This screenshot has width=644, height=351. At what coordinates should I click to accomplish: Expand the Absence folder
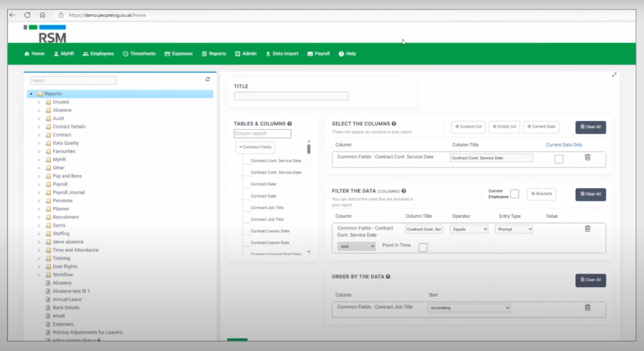click(39, 111)
